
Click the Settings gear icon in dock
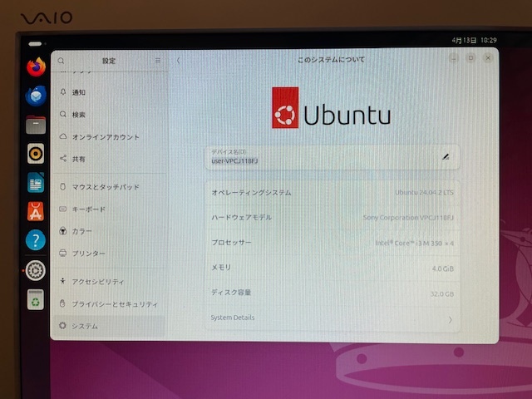click(x=35, y=270)
